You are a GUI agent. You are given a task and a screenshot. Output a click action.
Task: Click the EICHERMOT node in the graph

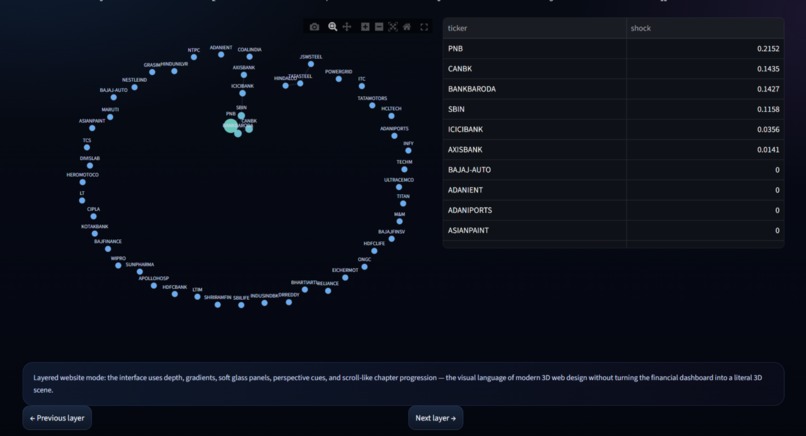click(345, 278)
